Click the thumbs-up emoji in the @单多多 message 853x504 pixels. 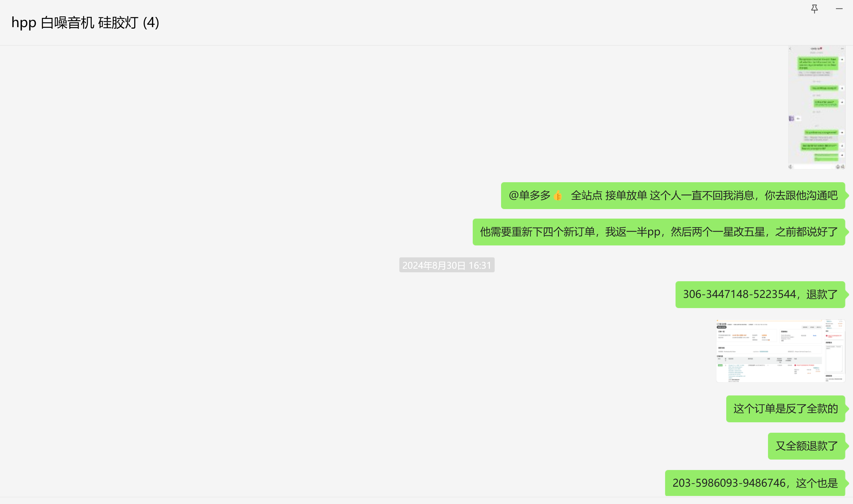tap(557, 195)
